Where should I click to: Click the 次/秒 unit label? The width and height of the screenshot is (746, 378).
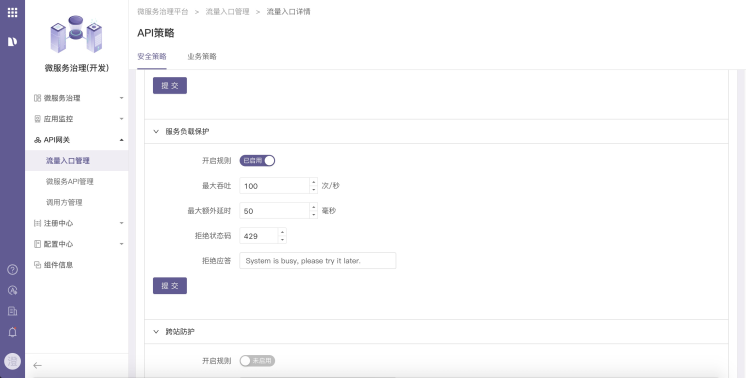click(331, 186)
